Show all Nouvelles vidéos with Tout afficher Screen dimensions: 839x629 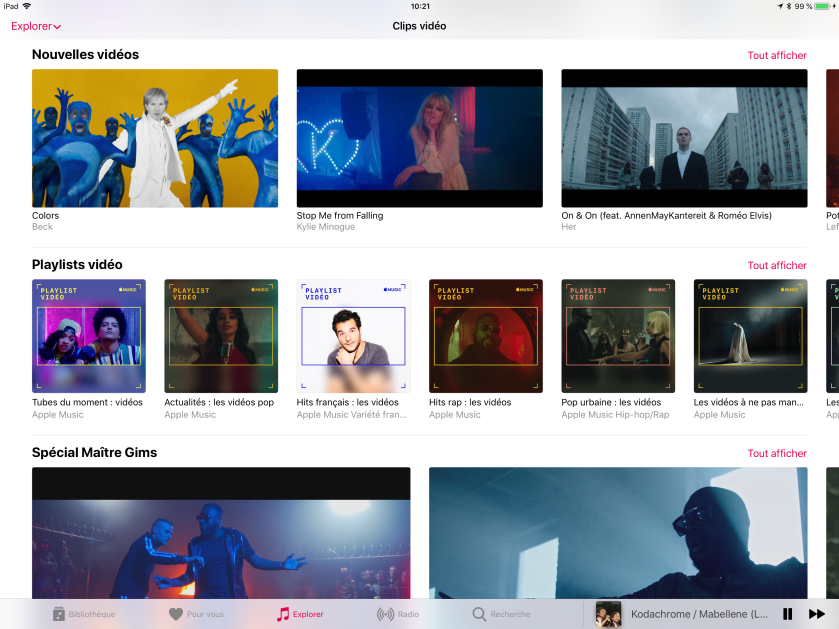click(x=777, y=56)
